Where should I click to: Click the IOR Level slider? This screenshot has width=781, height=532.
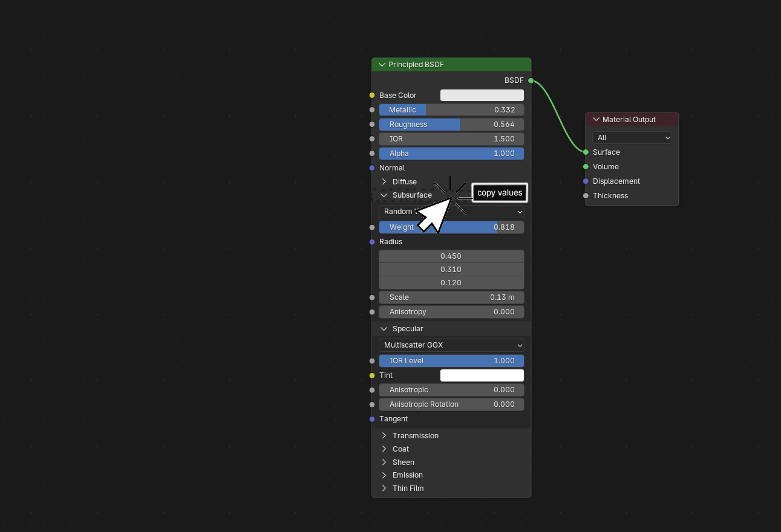pyautogui.click(x=451, y=361)
